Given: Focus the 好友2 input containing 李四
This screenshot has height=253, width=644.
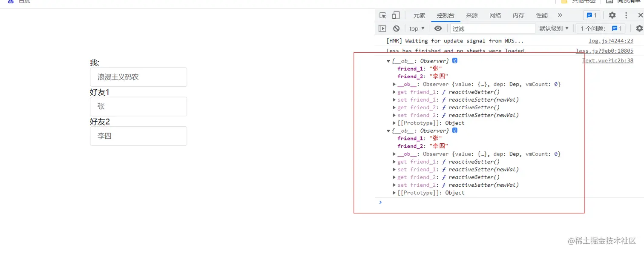Looking at the screenshot, I should point(138,136).
